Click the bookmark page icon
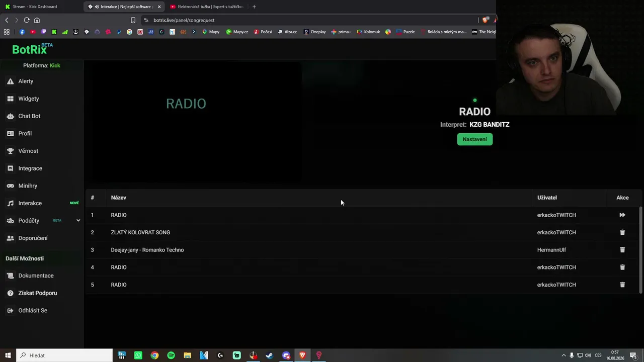644x362 pixels. [133, 20]
